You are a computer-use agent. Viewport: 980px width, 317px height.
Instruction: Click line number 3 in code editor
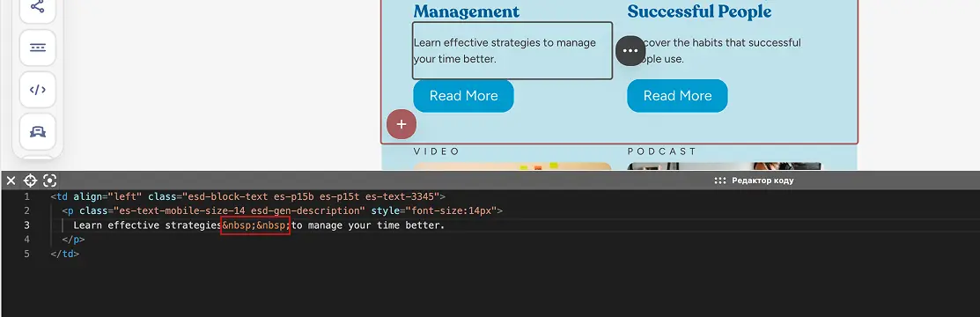tap(26, 225)
